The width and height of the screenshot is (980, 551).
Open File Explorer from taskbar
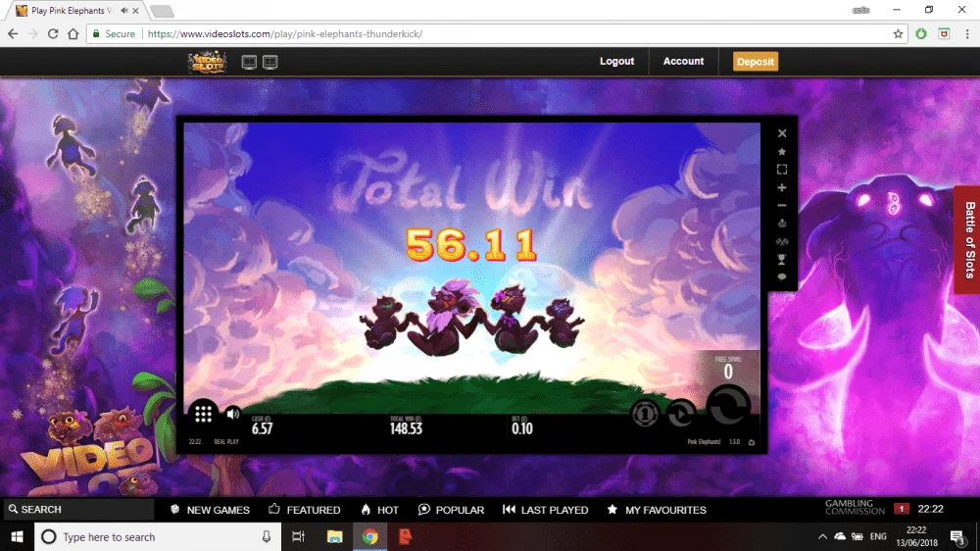(x=334, y=536)
